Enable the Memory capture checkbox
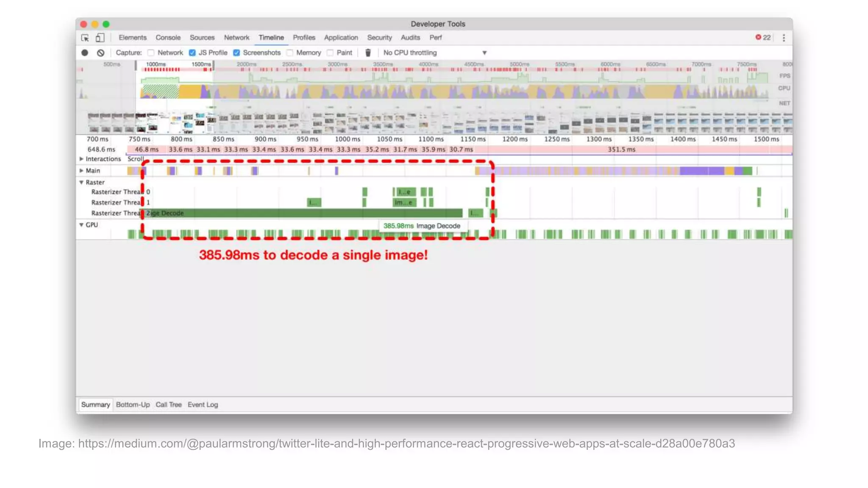This screenshot has width=868, height=488. 290,53
